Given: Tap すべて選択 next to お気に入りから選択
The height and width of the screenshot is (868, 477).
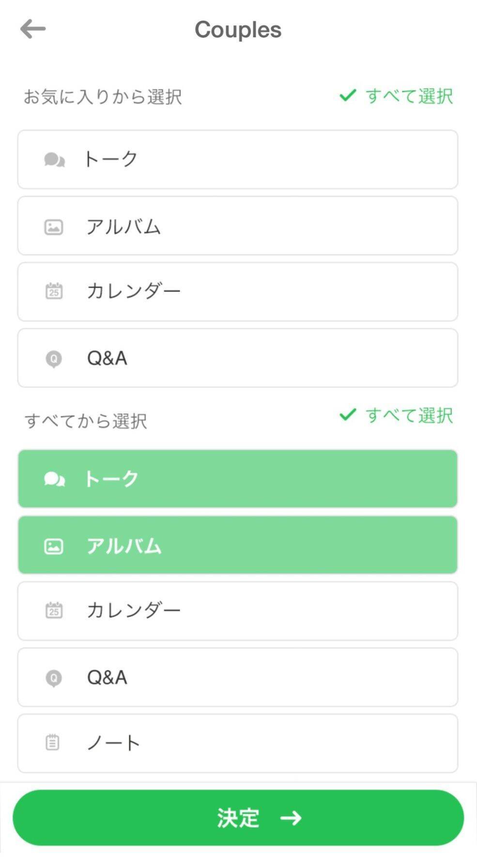Looking at the screenshot, I should [397, 96].
